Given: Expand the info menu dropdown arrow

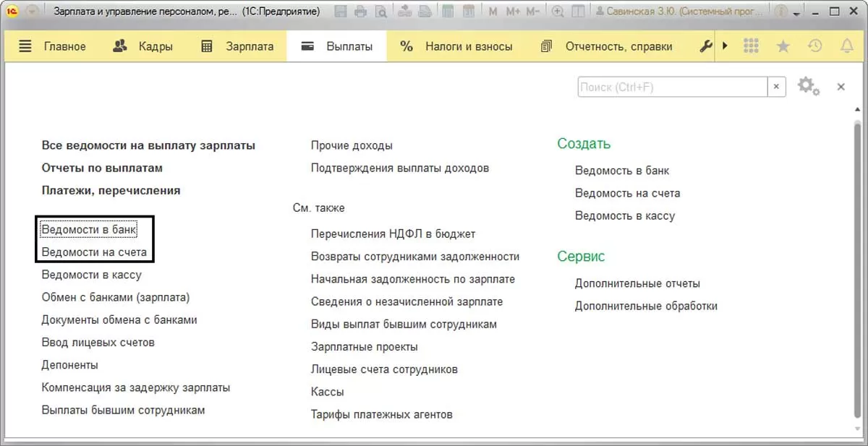Looking at the screenshot, I should [x=797, y=14].
